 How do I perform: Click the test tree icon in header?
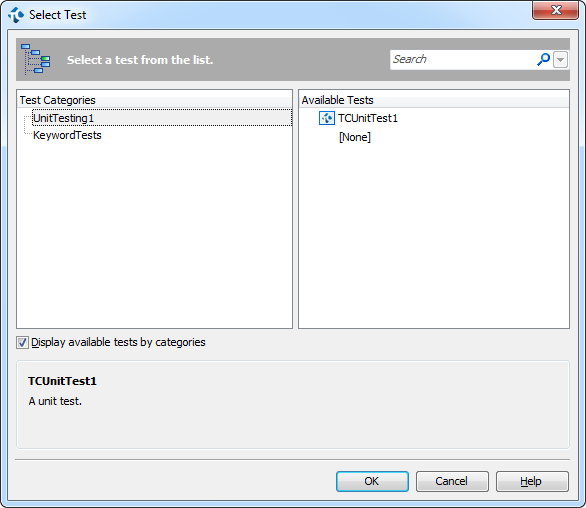(36, 59)
